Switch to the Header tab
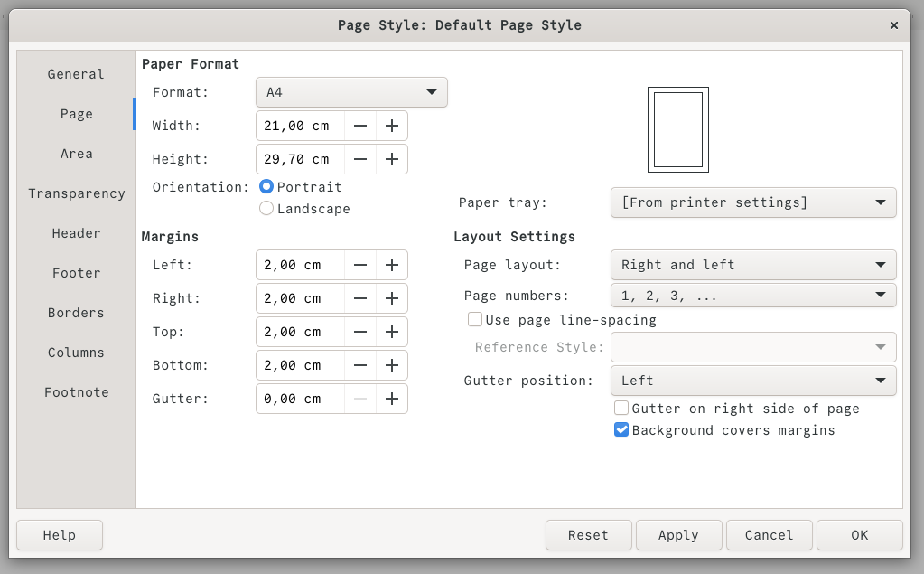Viewport: 924px width, 574px height. coord(76,233)
